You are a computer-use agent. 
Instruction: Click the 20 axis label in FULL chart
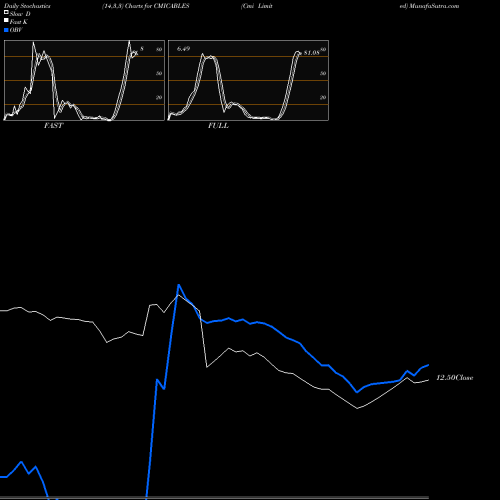[323, 97]
